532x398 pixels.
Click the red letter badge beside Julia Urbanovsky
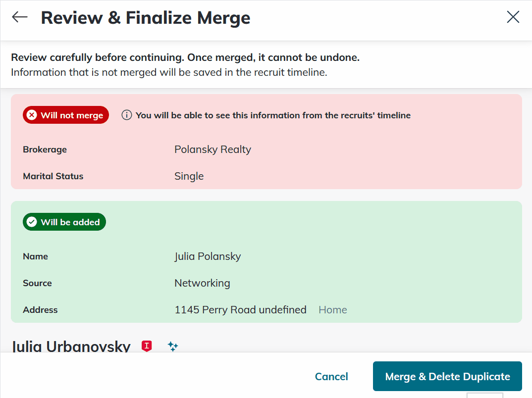point(146,347)
